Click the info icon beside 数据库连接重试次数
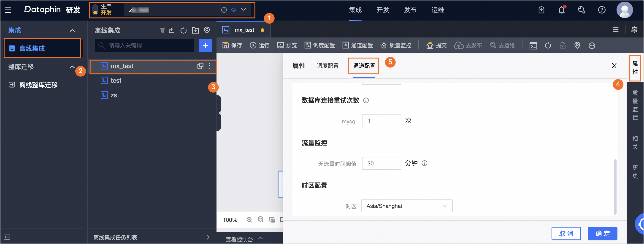The width and height of the screenshot is (644, 244). click(x=366, y=100)
